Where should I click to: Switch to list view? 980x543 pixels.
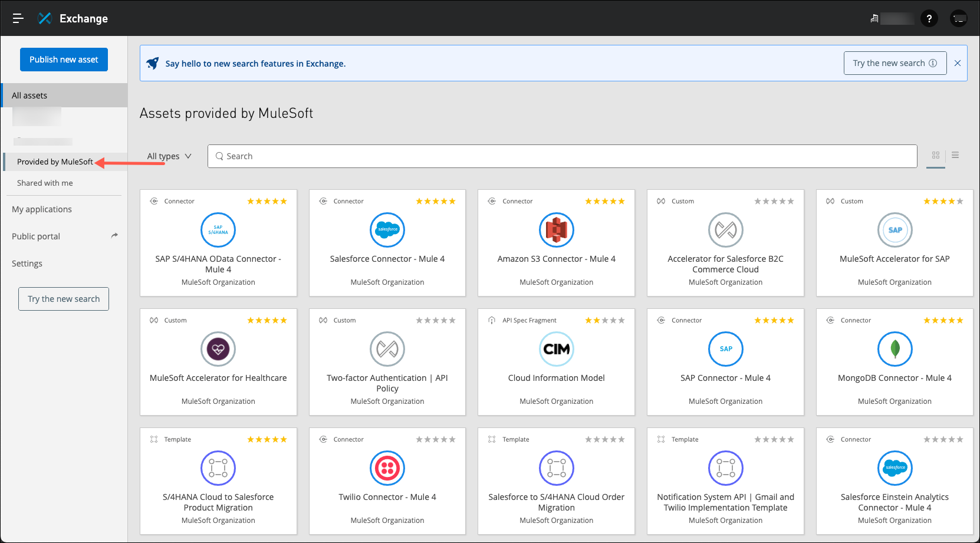click(x=955, y=155)
